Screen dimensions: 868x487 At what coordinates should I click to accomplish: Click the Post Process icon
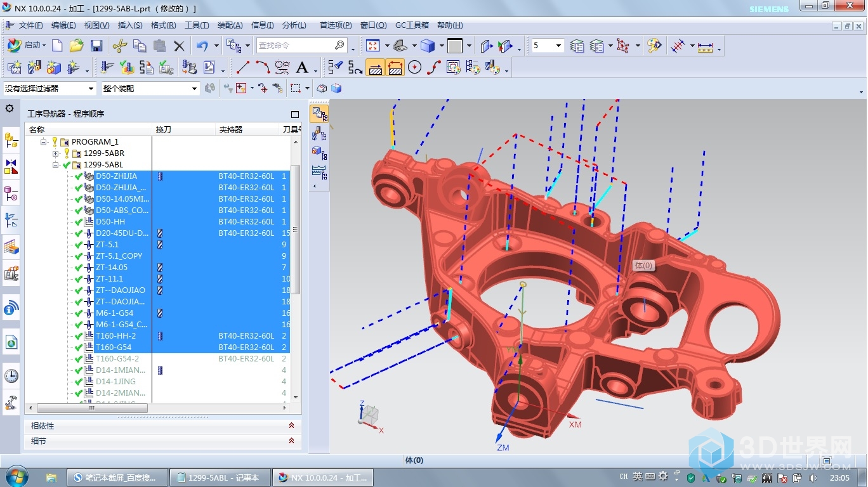[189, 67]
